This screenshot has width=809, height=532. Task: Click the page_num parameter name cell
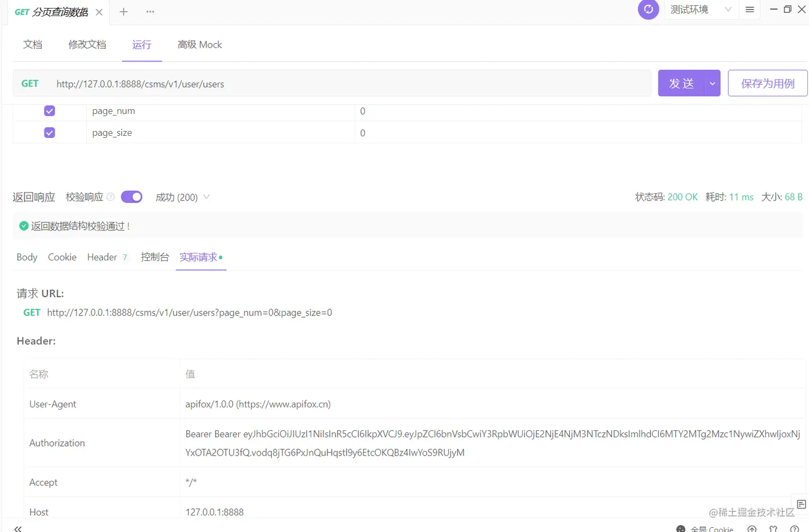click(220, 111)
